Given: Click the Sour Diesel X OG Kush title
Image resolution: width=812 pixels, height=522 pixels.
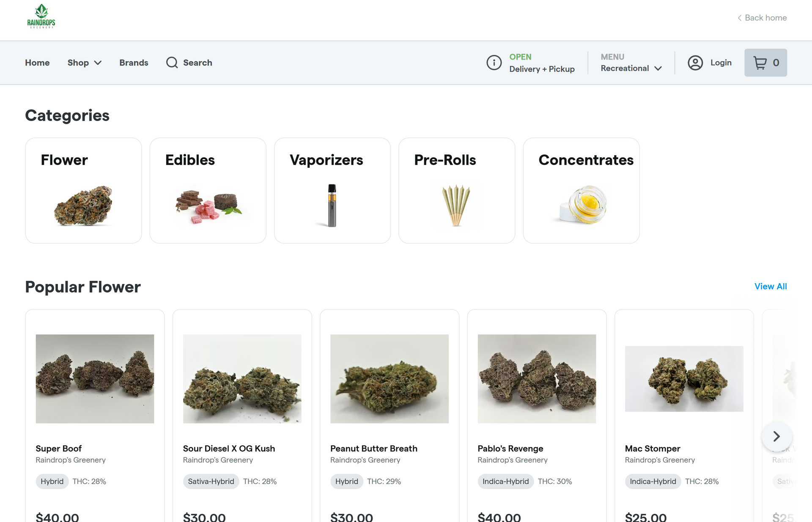Looking at the screenshot, I should [x=229, y=448].
